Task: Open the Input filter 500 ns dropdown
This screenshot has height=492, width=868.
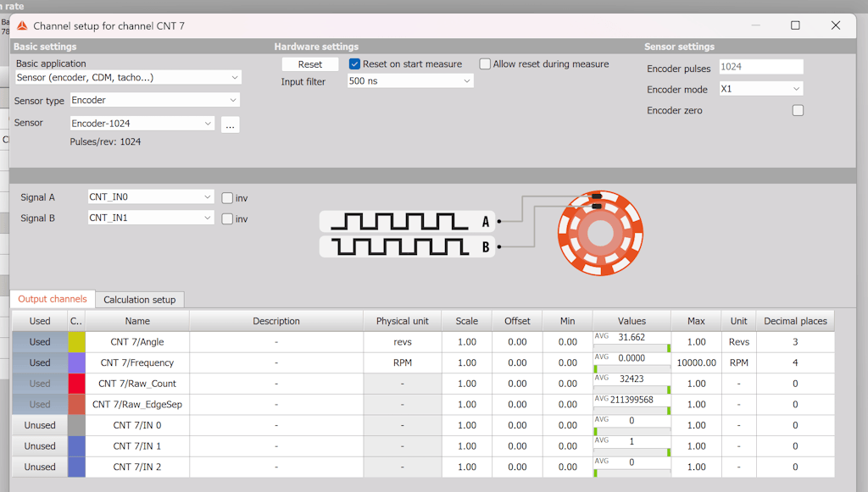Action: coord(410,80)
